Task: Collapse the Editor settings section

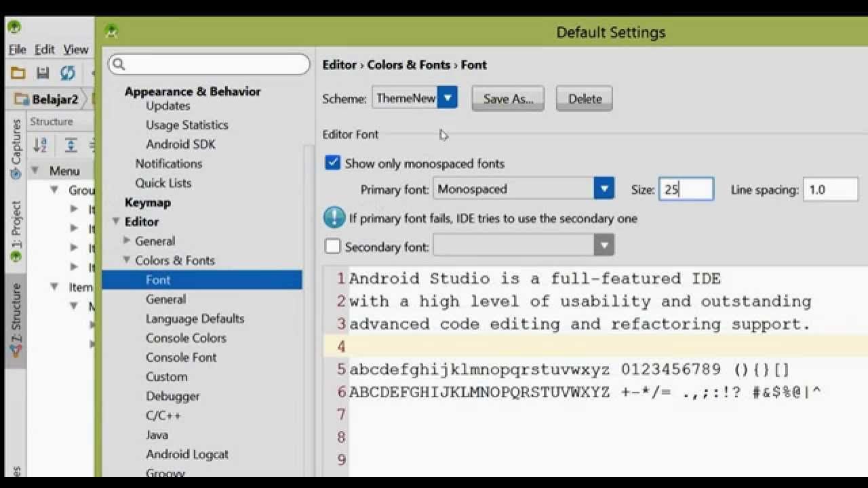Action: [x=116, y=222]
